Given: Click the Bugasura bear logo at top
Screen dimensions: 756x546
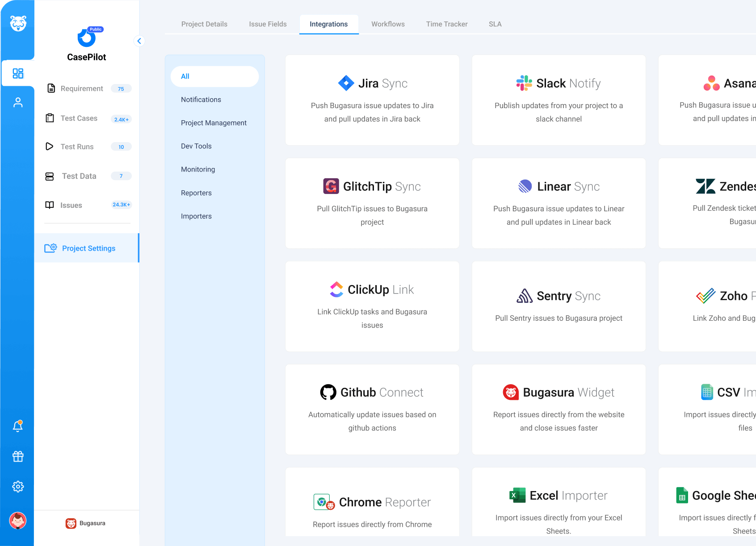Looking at the screenshot, I should [x=18, y=23].
